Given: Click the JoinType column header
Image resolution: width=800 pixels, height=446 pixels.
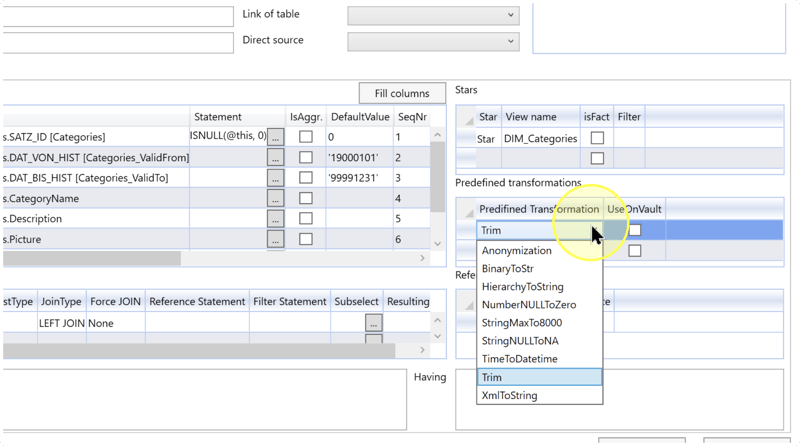Looking at the screenshot, I should [x=61, y=302].
